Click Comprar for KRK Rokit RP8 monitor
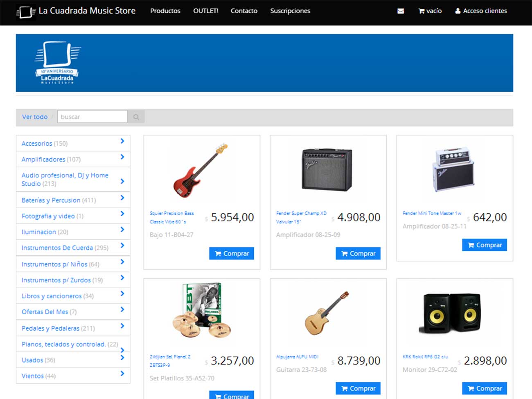The height and width of the screenshot is (399, 532). click(x=485, y=388)
